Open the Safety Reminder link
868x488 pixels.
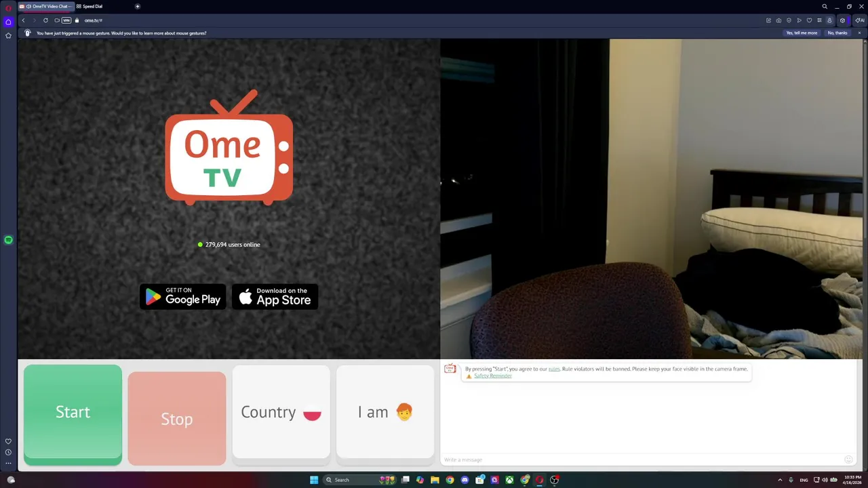click(493, 375)
